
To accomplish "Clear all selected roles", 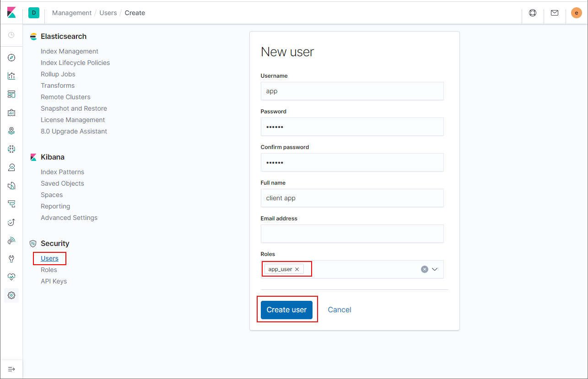I will pyautogui.click(x=425, y=269).
